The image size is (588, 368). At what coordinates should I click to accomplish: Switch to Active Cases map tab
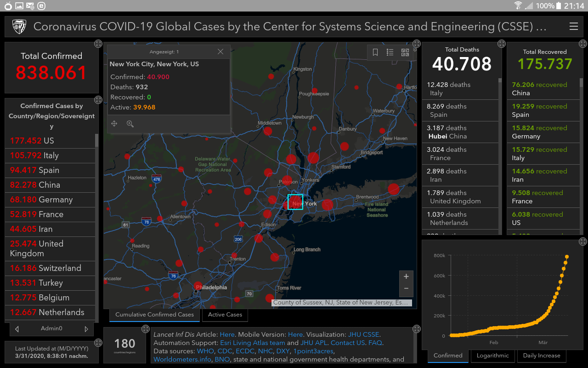[225, 315]
